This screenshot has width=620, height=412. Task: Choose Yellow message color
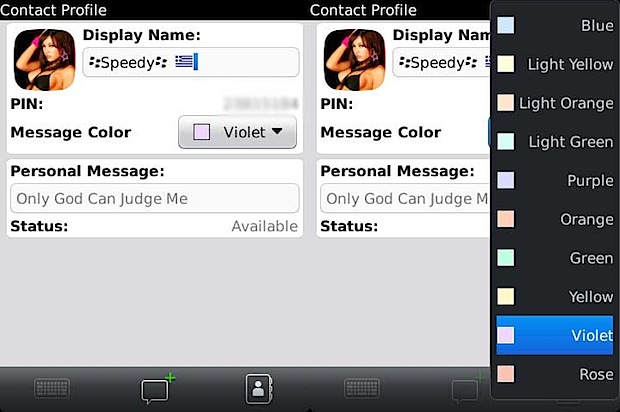click(x=555, y=297)
